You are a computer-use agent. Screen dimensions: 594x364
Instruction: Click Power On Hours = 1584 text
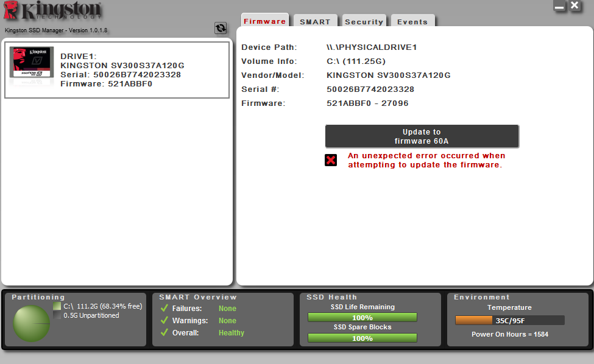[510, 334]
